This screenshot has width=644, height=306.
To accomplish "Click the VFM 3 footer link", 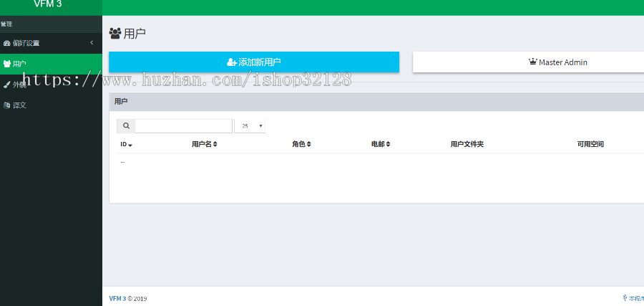I will click(117, 299).
